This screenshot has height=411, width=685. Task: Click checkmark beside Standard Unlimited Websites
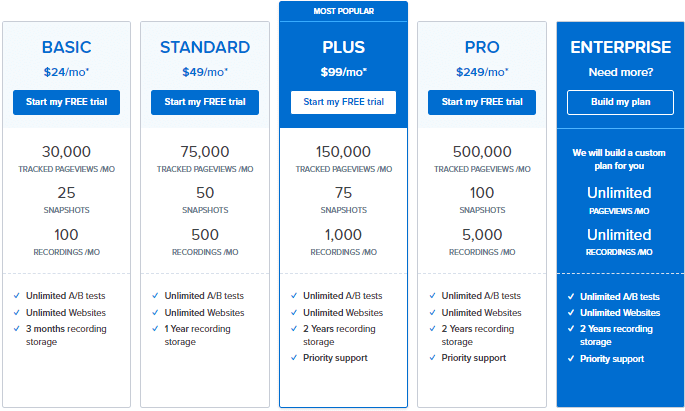[155, 313]
